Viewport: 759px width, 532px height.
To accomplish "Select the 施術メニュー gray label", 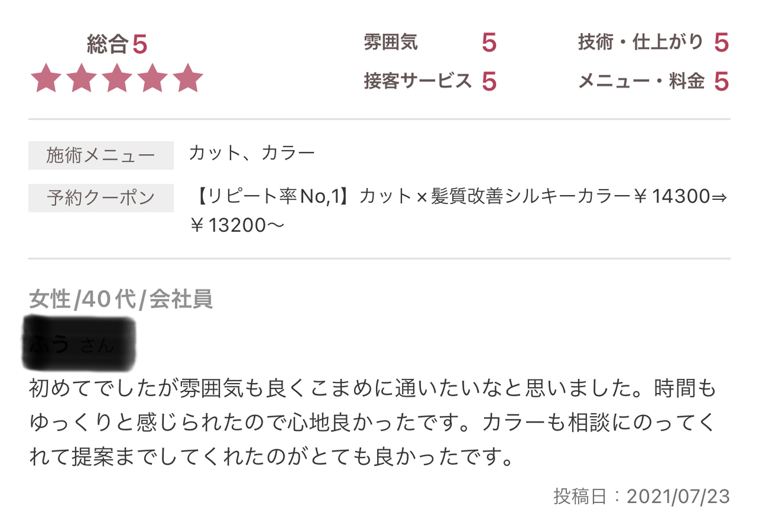I will tap(101, 155).
